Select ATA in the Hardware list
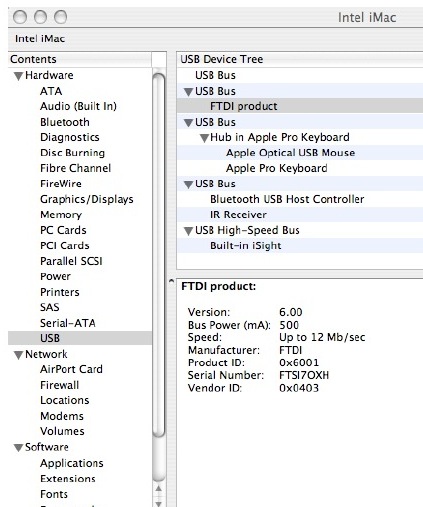 click(51, 91)
